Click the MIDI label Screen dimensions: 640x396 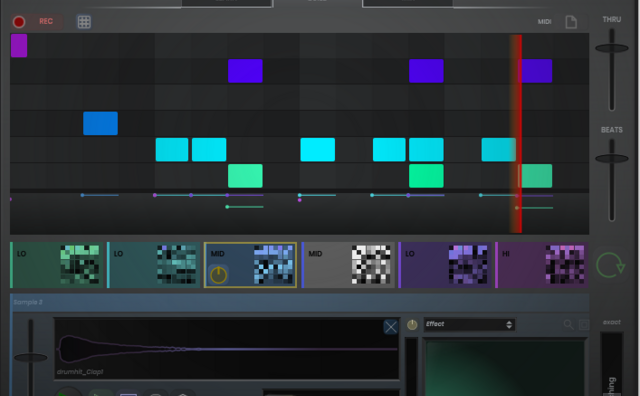pos(544,22)
